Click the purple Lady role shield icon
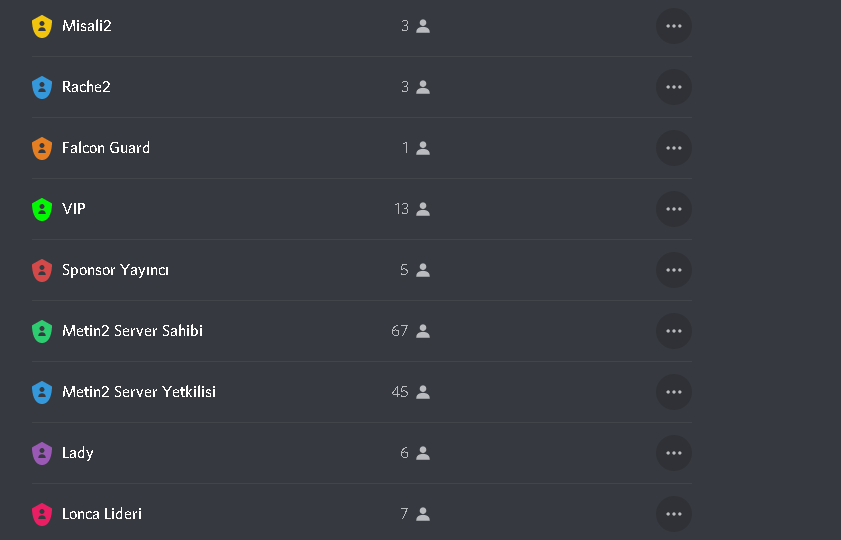The height and width of the screenshot is (540, 841). pos(42,453)
